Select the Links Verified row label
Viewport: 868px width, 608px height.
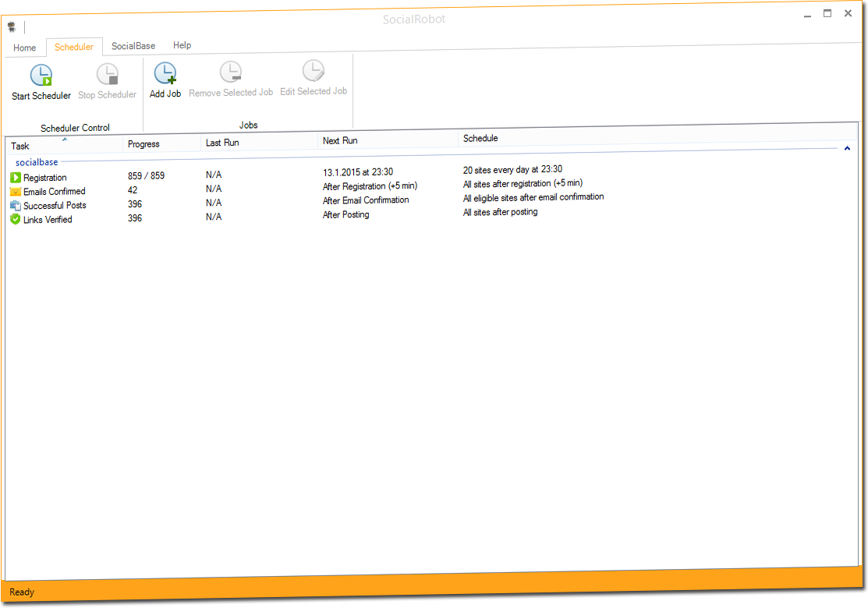point(48,220)
